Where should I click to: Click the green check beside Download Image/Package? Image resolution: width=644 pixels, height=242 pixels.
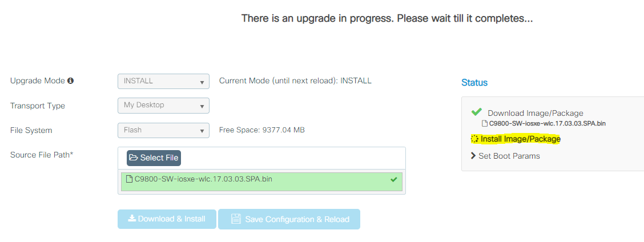click(x=477, y=112)
